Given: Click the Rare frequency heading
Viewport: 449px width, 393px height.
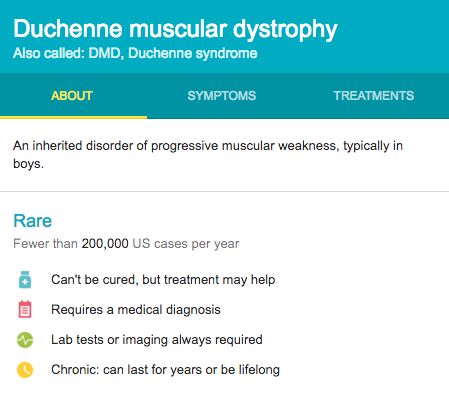Looking at the screenshot, I should [x=33, y=221].
